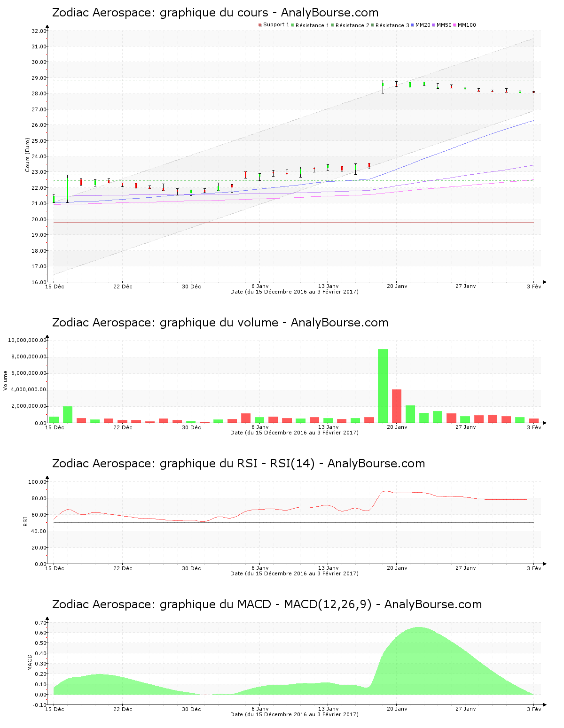This screenshot has width=564, height=728.
Task: Click '3 Fév' date under RSI chart
Action: (534, 568)
